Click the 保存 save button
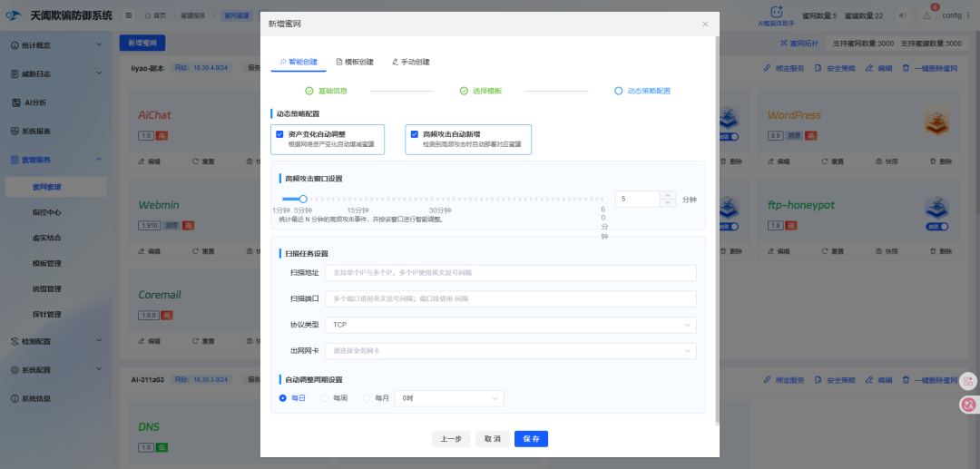This screenshot has height=469, width=980. 531,439
